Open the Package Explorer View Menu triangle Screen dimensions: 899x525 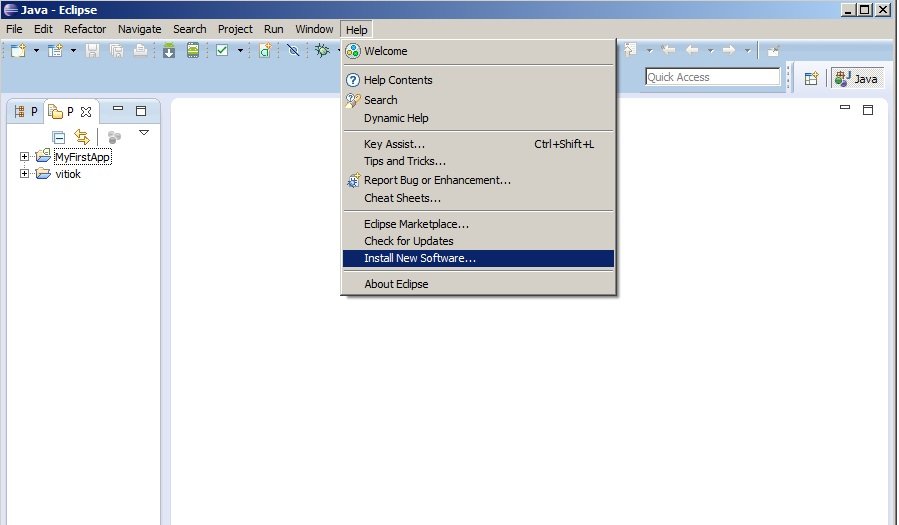[x=144, y=133]
